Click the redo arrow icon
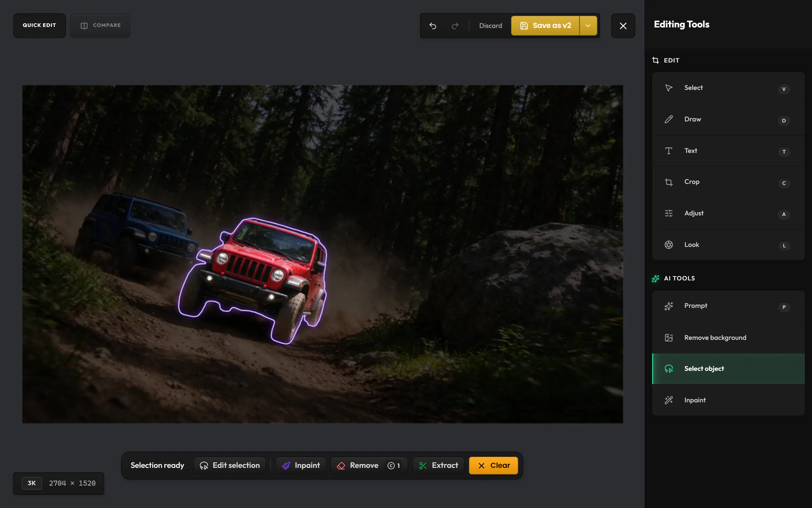Screen dimensions: 812x508 [x=455, y=26]
